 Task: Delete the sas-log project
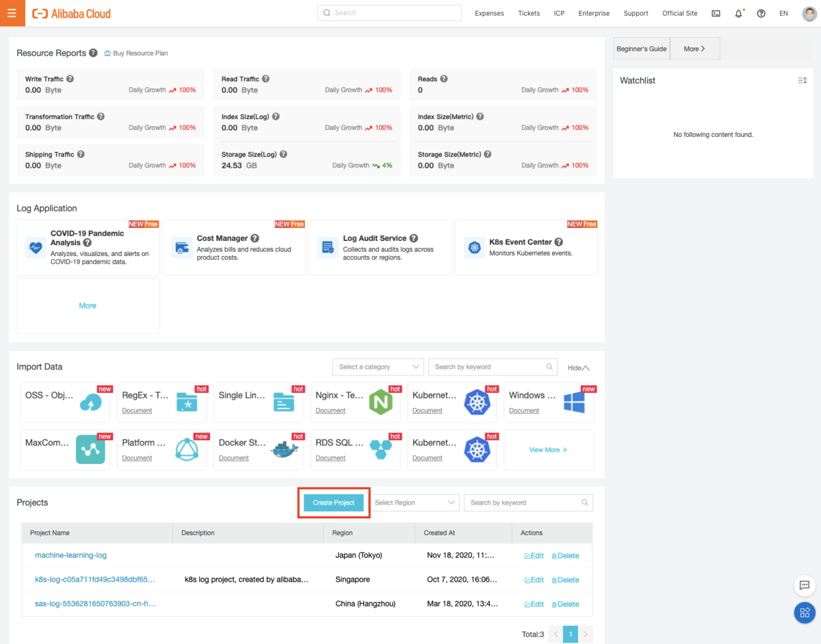pyautogui.click(x=566, y=604)
